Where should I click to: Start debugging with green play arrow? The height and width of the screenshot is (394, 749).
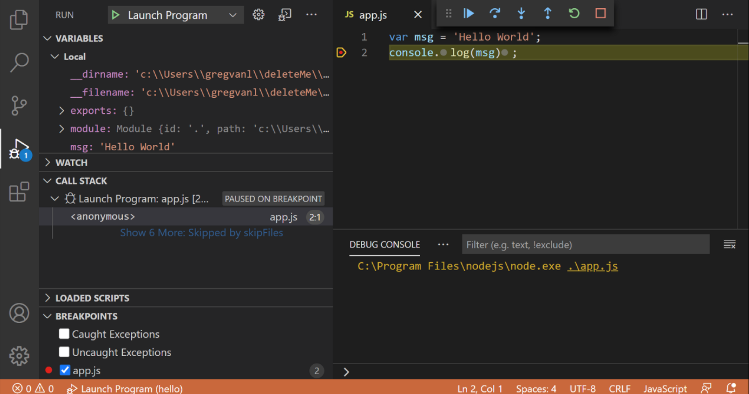tap(116, 15)
